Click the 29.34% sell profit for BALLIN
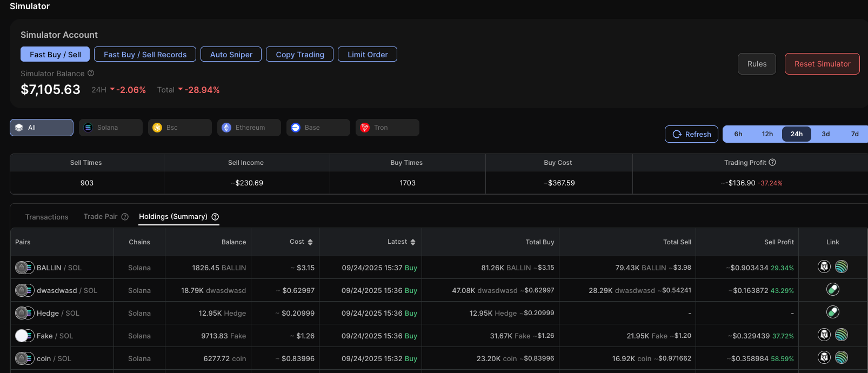Screen dimensions: 868x373 point(782,268)
